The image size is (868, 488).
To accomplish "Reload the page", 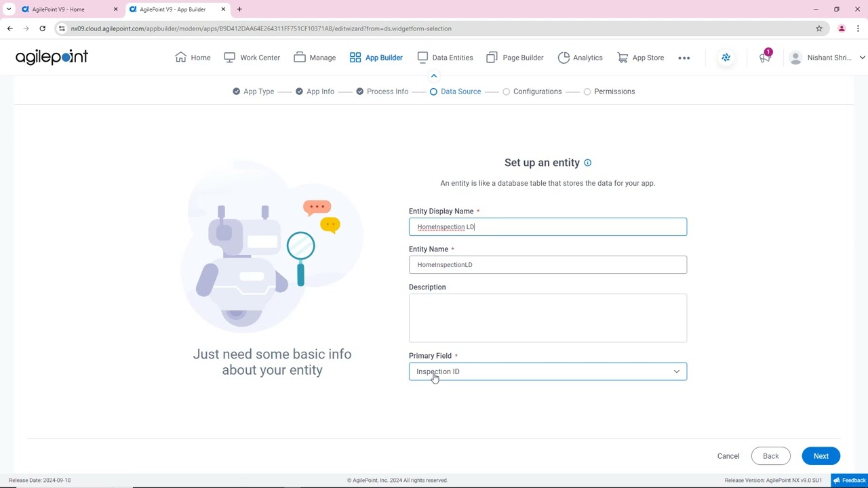I will tap(42, 28).
